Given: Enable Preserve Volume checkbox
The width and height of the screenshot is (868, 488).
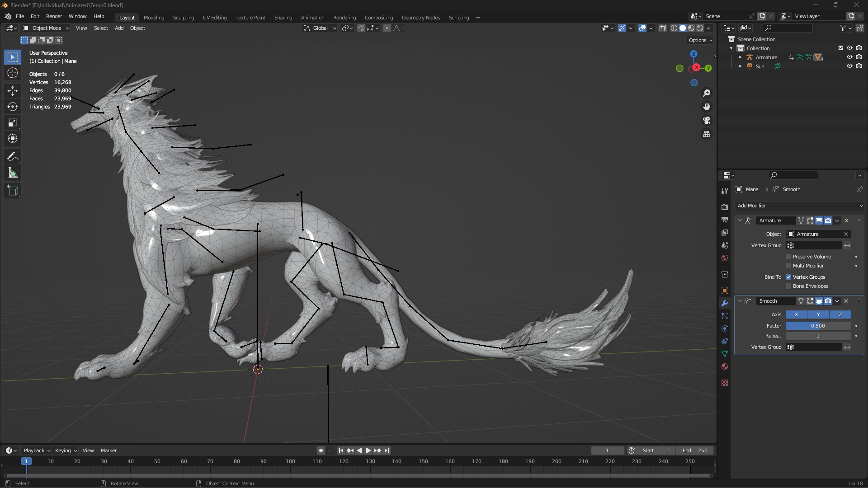Looking at the screenshot, I should tap(789, 257).
